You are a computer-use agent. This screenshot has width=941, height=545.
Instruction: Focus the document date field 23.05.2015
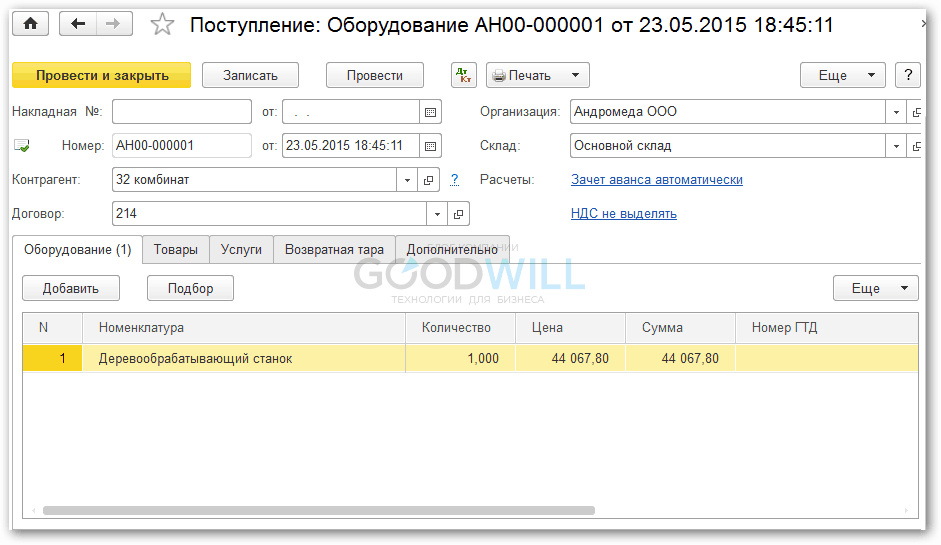(x=350, y=146)
